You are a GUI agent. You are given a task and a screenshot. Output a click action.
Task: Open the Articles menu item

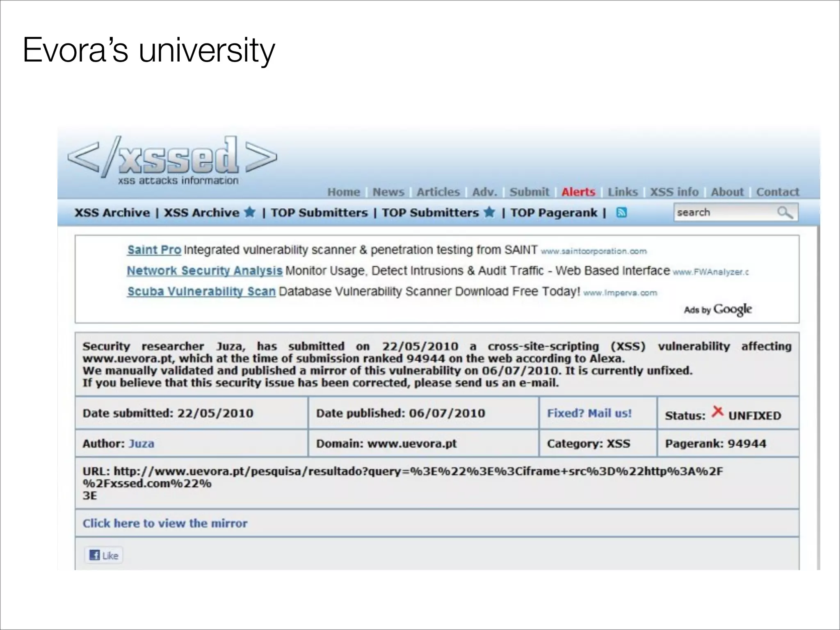pos(438,192)
